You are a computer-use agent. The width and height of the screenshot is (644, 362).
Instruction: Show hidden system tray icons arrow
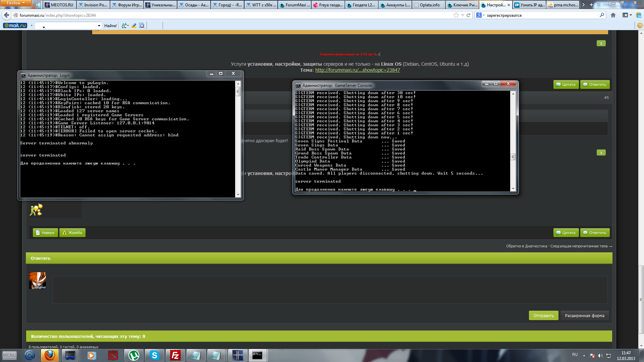tap(584, 356)
